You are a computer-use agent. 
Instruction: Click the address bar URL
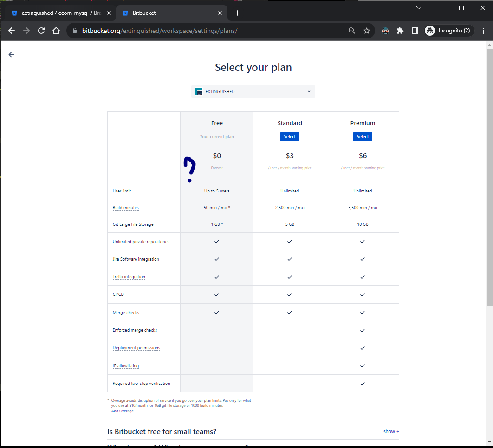(160, 31)
